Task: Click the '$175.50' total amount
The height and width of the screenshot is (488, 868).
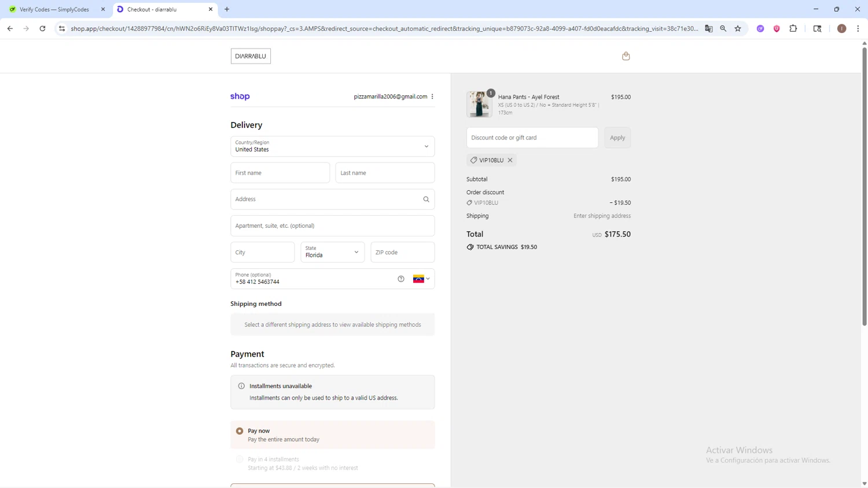Action: pyautogui.click(x=617, y=234)
